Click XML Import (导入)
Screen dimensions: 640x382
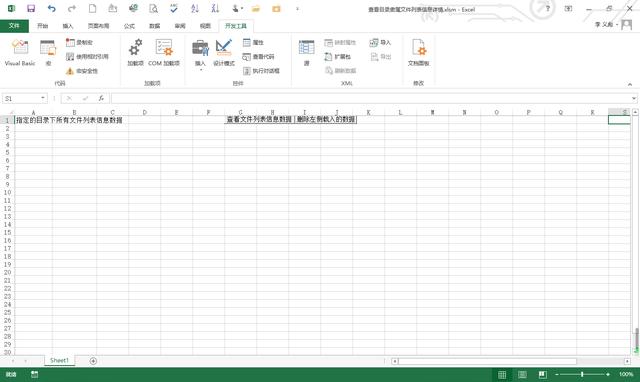(x=380, y=42)
